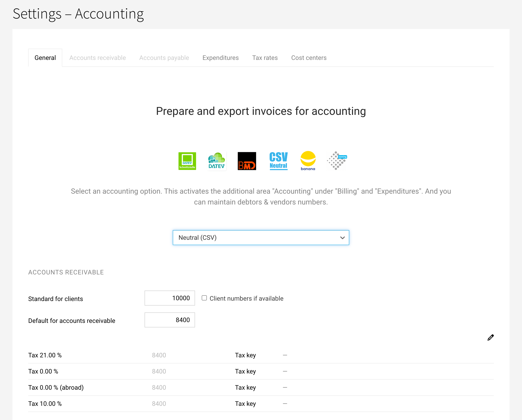Click the Tax 0.00 % (abroad) label
This screenshot has width=522, height=420.
point(56,387)
